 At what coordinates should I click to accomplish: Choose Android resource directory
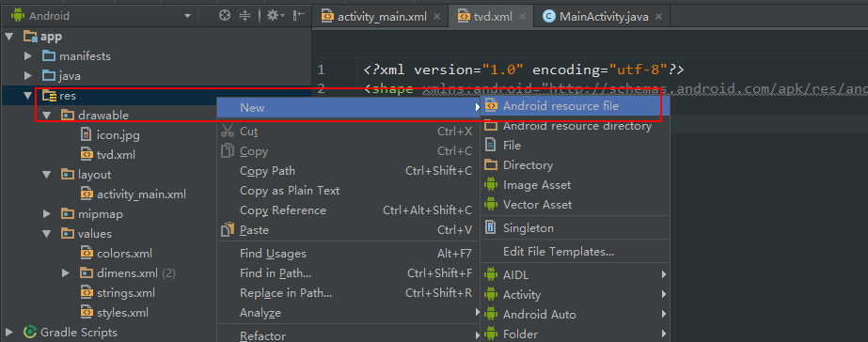576,126
